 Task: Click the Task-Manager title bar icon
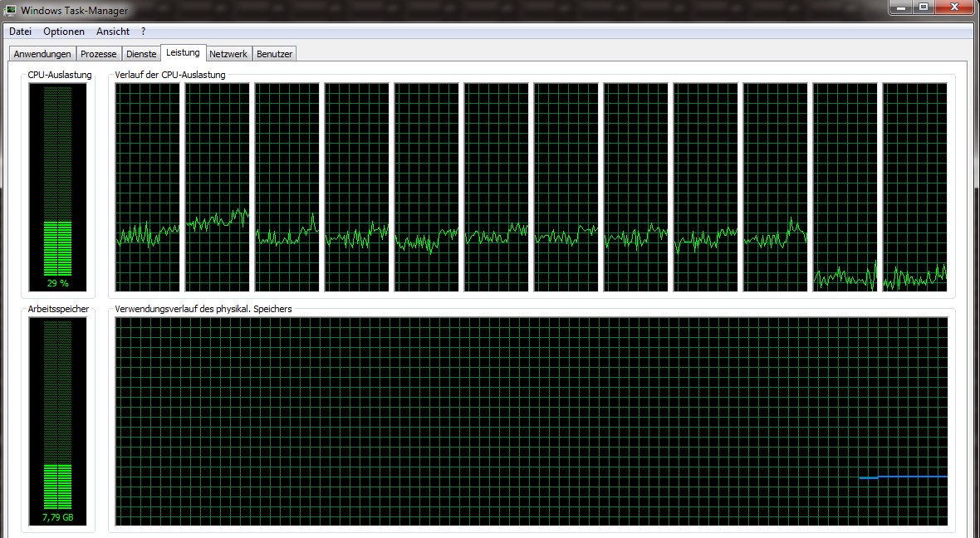tap(10, 11)
